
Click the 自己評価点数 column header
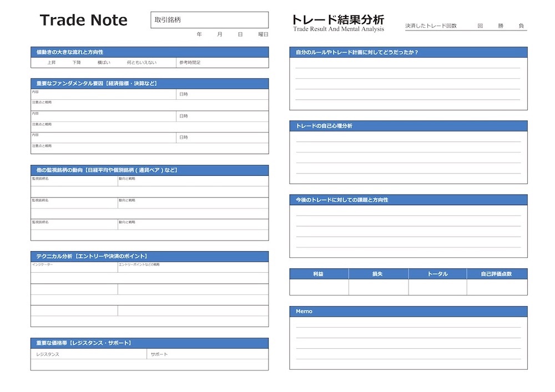(497, 274)
